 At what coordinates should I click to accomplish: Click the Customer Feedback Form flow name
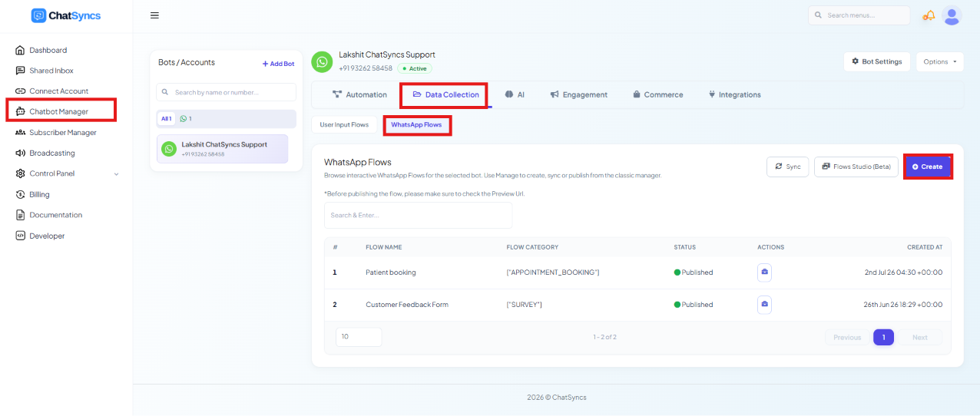(407, 305)
